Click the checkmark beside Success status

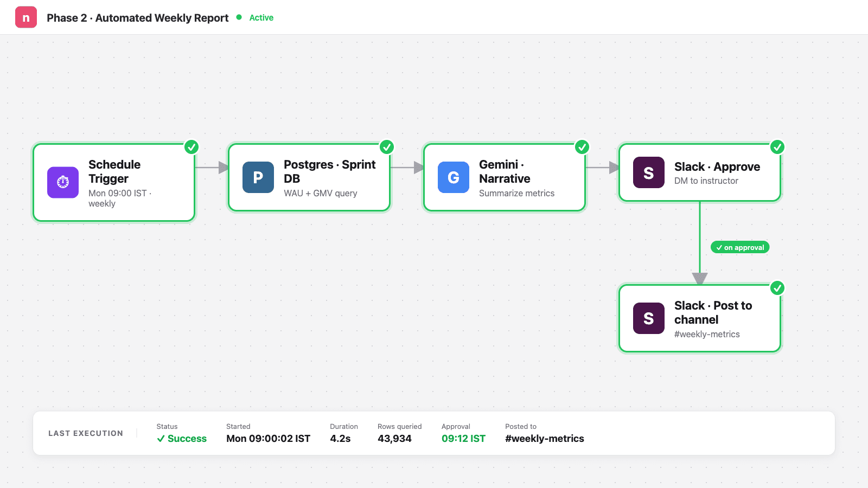(161, 439)
